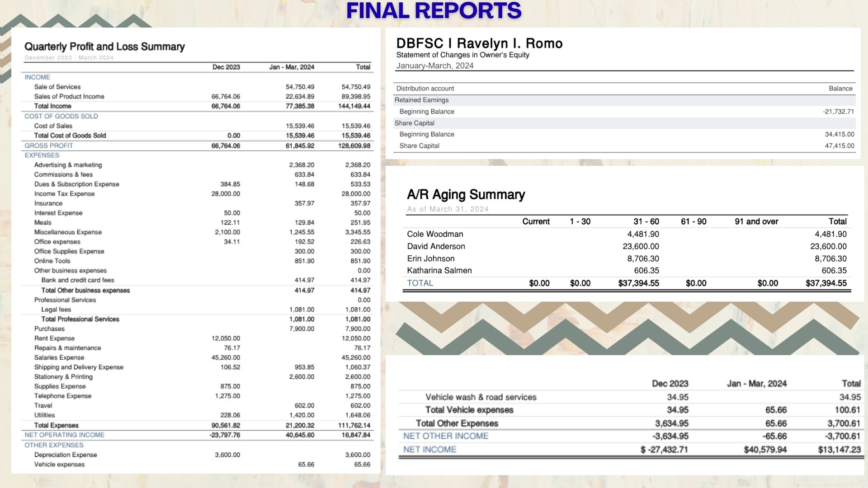Screen dimensions: 868x488
Task: Select Rent Expense Dec value 12,050.00
Action: (x=226, y=338)
